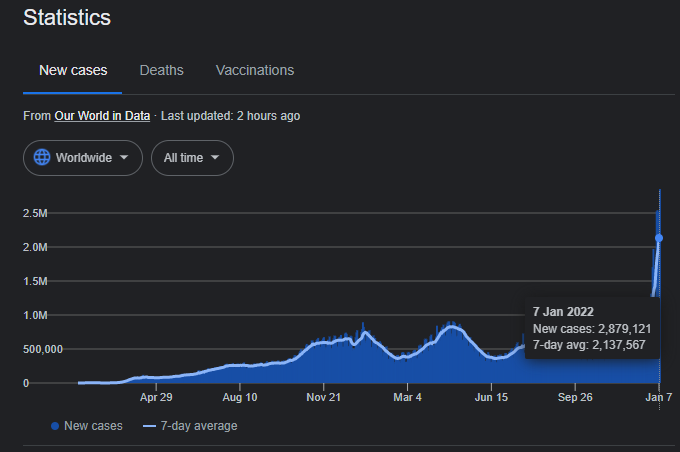Click the caret beside All time
The image size is (680, 452).
coord(215,158)
